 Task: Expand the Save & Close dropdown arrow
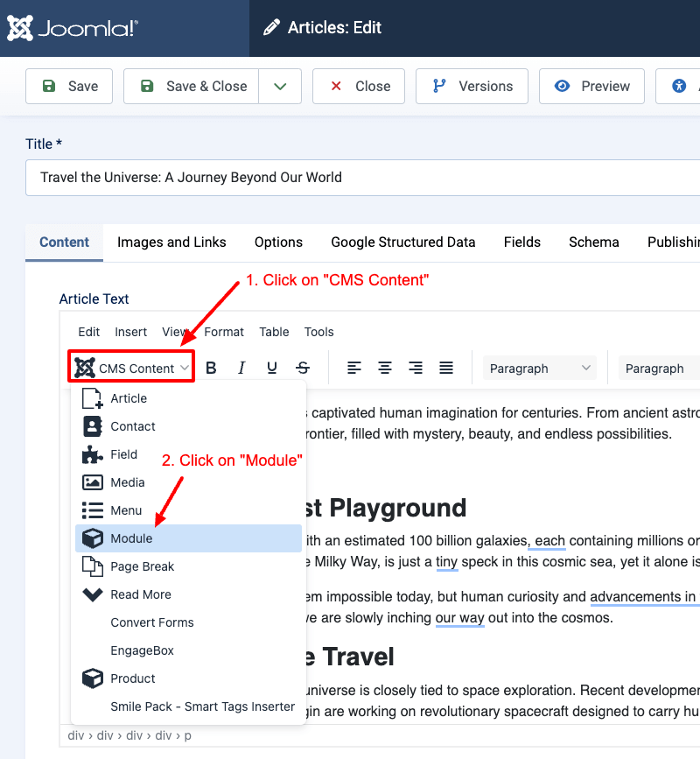click(x=280, y=86)
